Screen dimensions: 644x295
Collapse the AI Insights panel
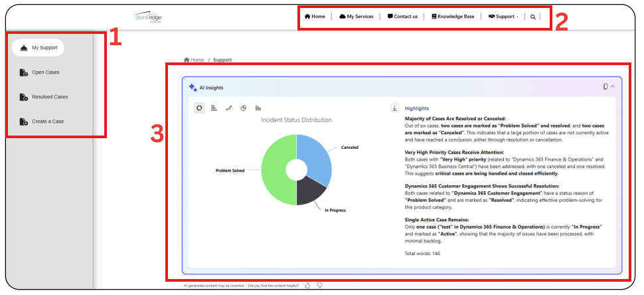613,86
